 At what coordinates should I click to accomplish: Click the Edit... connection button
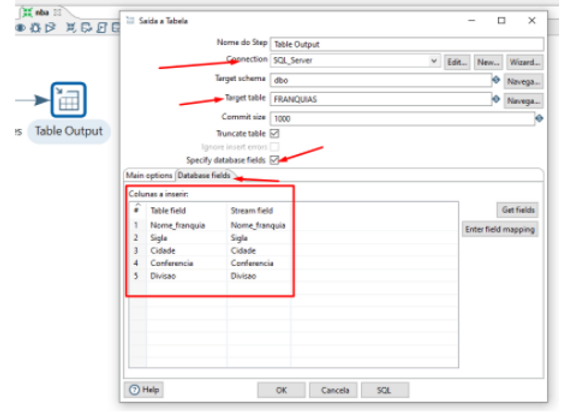click(x=457, y=62)
